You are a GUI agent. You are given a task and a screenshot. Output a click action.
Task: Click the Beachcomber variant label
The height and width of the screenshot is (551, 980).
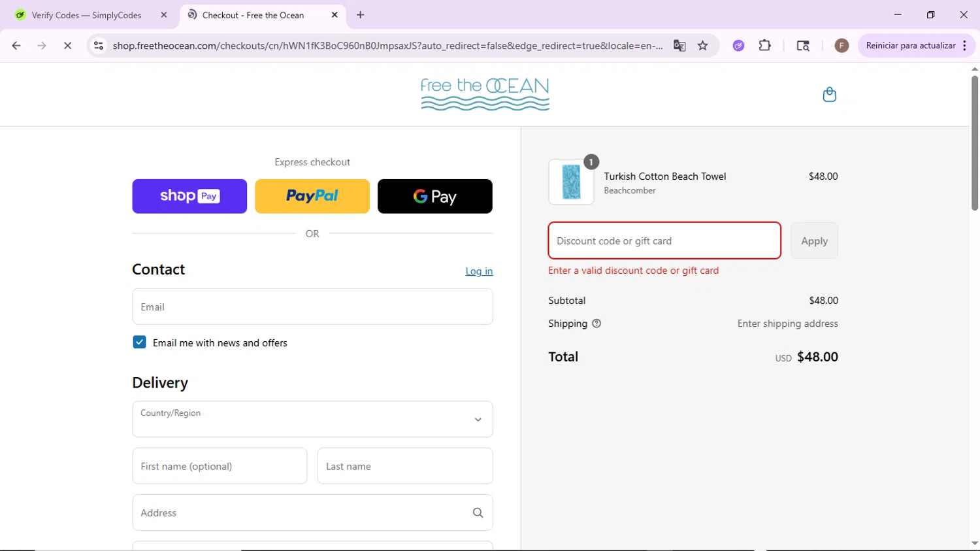[630, 191]
